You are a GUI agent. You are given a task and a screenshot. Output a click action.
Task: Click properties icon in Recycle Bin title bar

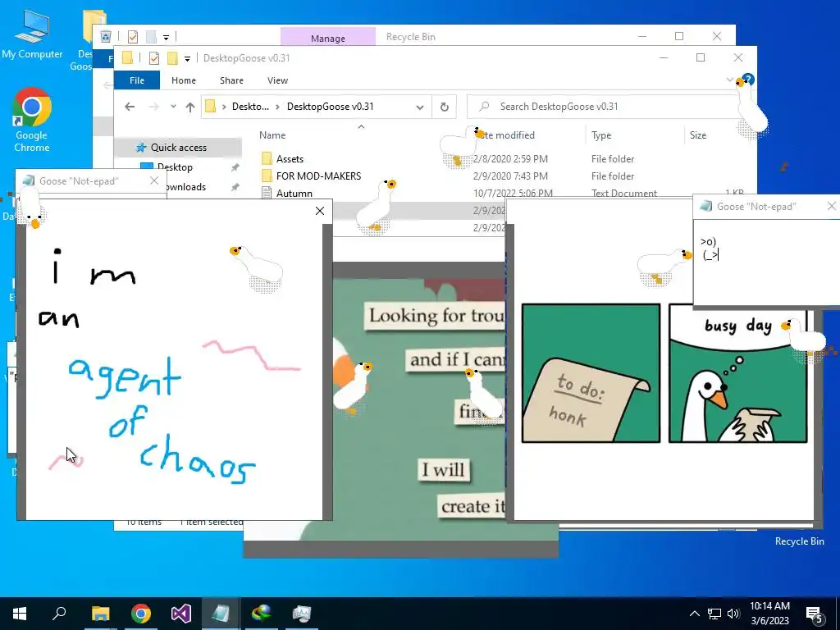[133, 37]
